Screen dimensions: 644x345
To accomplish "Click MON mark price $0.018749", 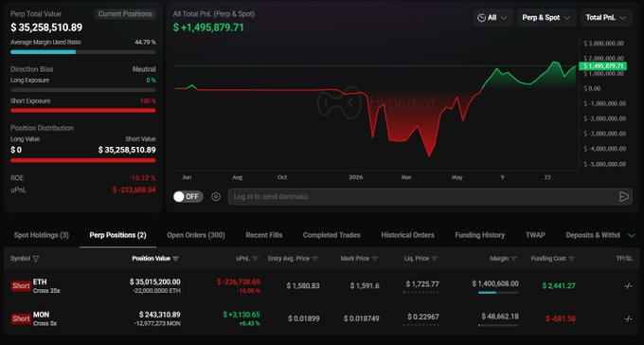I will click(362, 318).
